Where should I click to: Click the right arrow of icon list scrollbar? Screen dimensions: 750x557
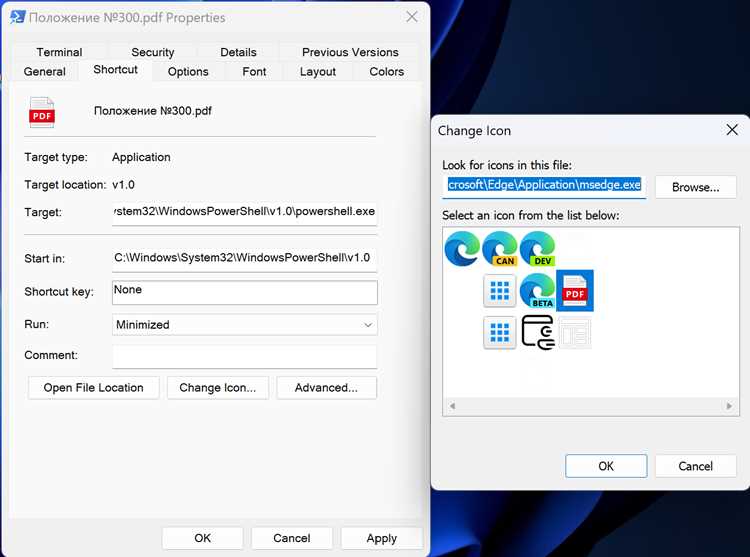(729, 406)
